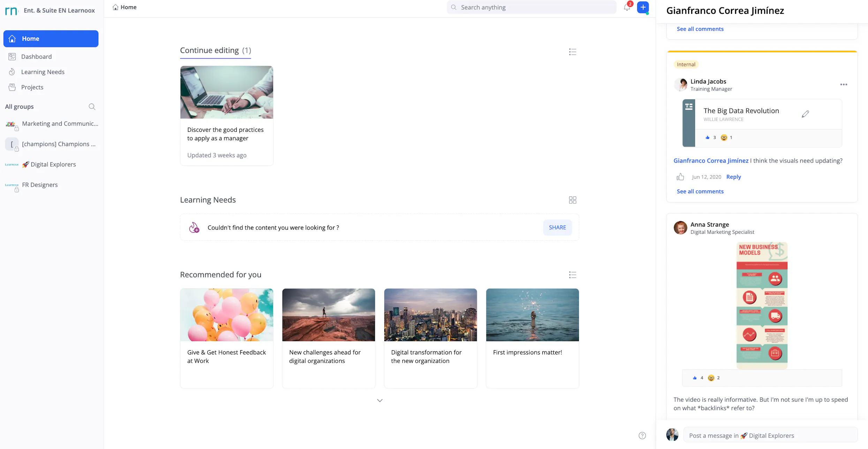The height and width of the screenshot is (449, 868).
Task: Click the SHARE button
Action: coord(557,227)
